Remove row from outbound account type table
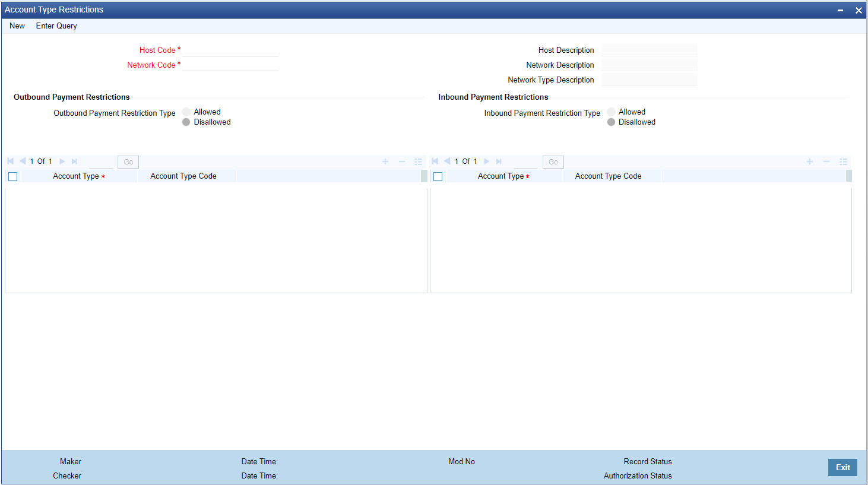This screenshot has height=485, width=868. [x=402, y=161]
